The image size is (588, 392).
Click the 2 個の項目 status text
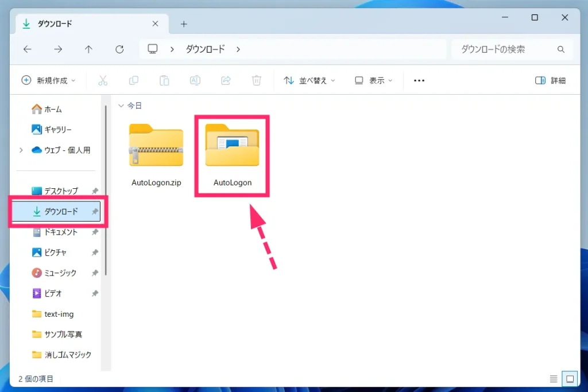click(x=36, y=379)
